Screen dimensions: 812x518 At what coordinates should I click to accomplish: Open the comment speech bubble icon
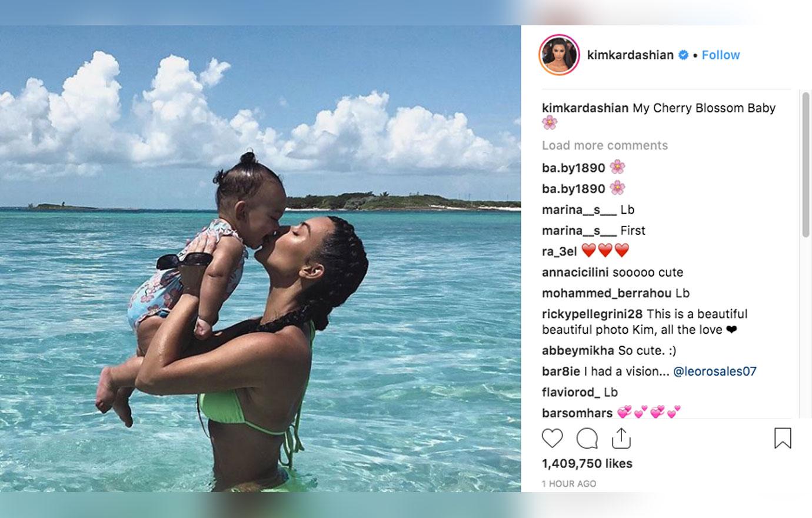(587, 439)
